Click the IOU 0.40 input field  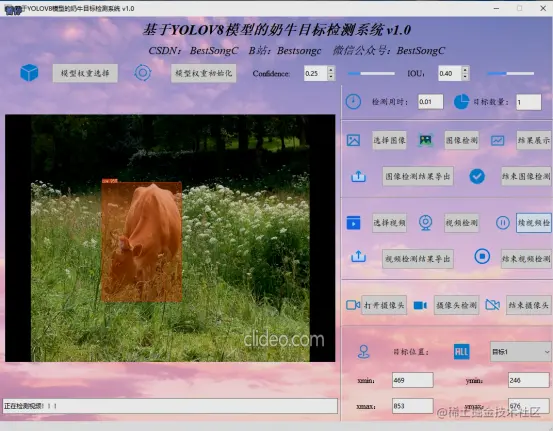[x=450, y=73]
